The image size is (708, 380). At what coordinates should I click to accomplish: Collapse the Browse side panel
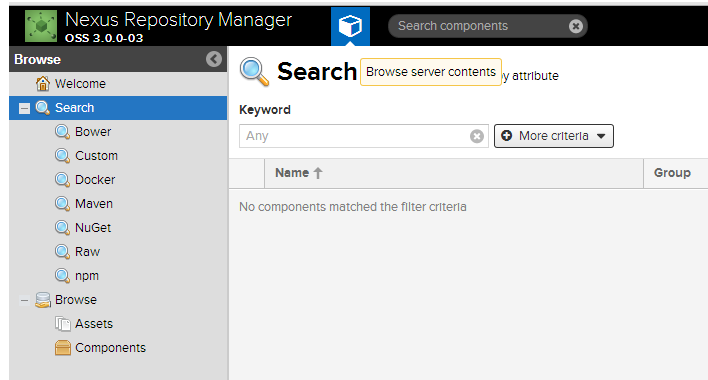pos(214,59)
